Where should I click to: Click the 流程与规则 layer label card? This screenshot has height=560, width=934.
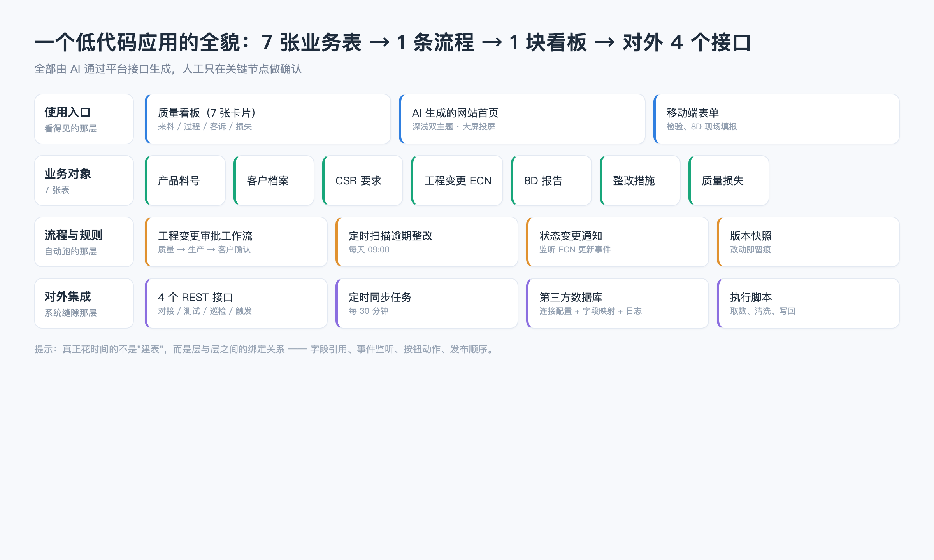pyautogui.click(x=84, y=242)
